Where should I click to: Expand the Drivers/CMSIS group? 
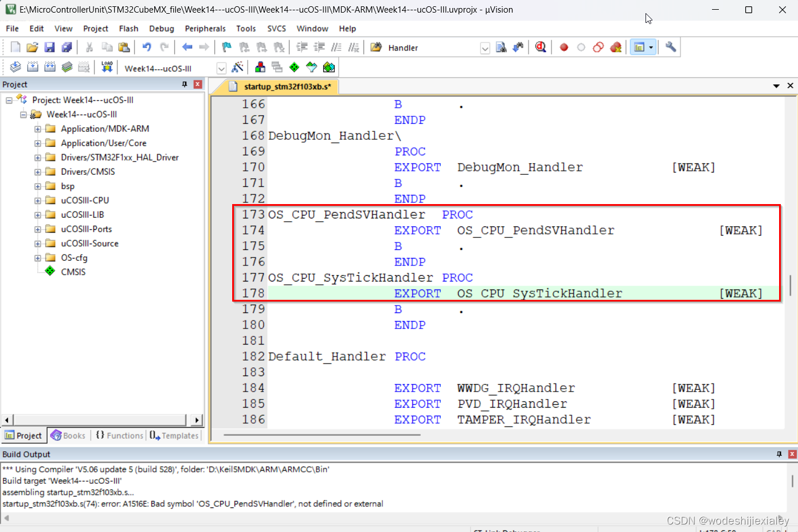coord(38,172)
